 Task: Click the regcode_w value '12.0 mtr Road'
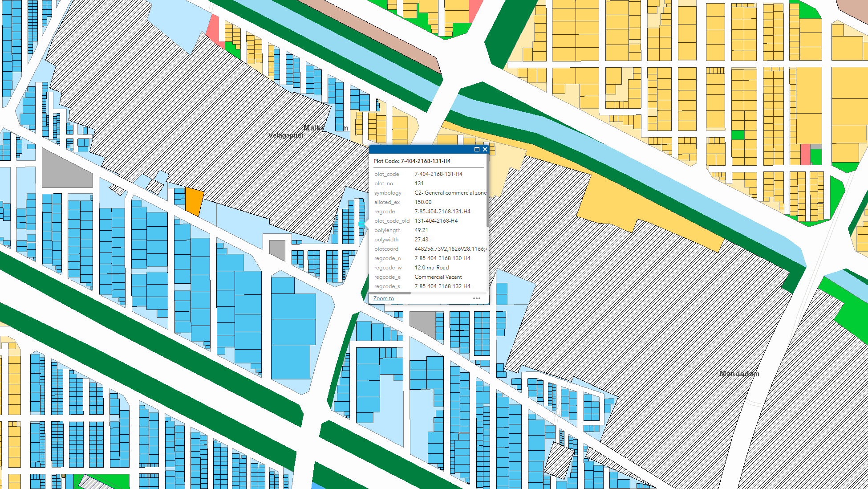coord(432,268)
